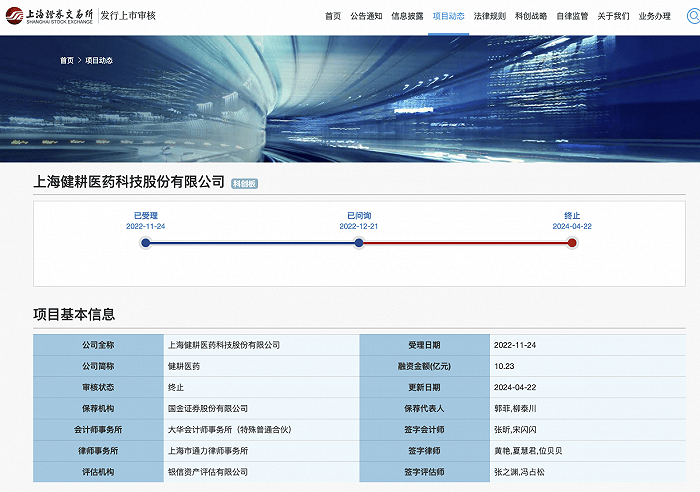Viewport: 700px width, 492px height.
Task: Click the 科创板 badge
Action: point(244,183)
